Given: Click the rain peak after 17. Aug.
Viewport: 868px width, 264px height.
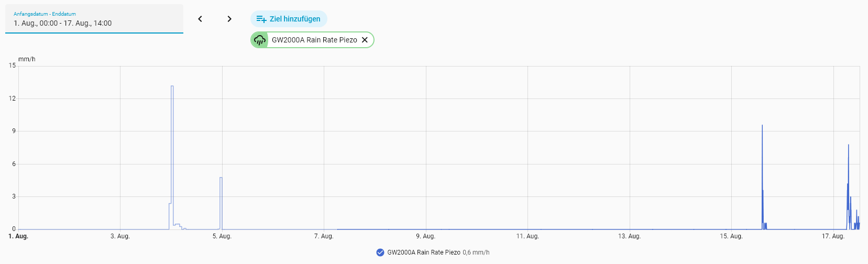Looking at the screenshot, I should click(849, 145).
